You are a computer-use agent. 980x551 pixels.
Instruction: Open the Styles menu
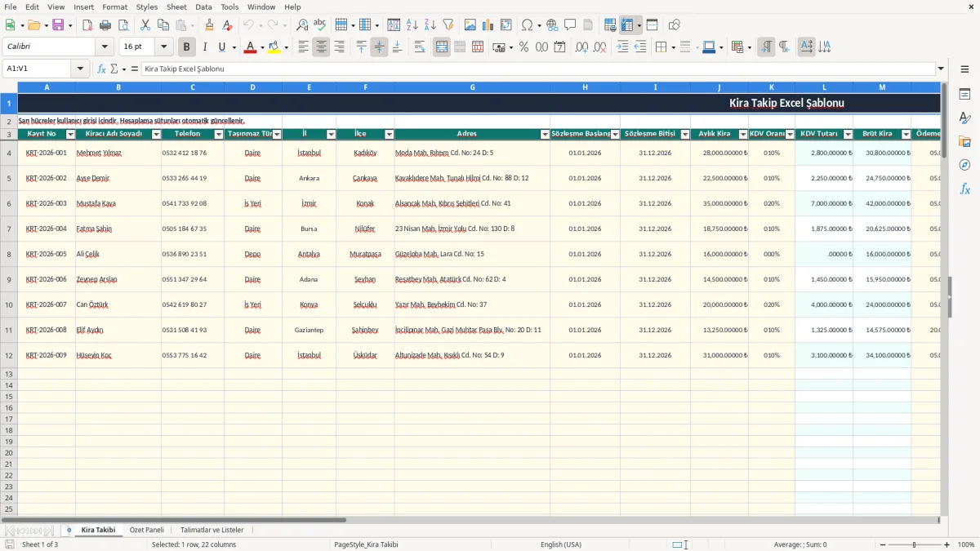tap(147, 7)
